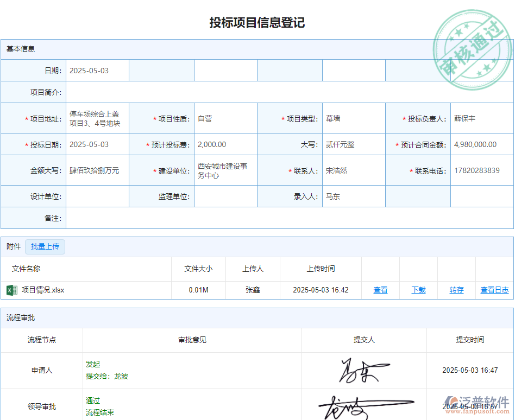Select the 批量上传 batch upload button
Screen dimensions: 515x420
coord(45,247)
